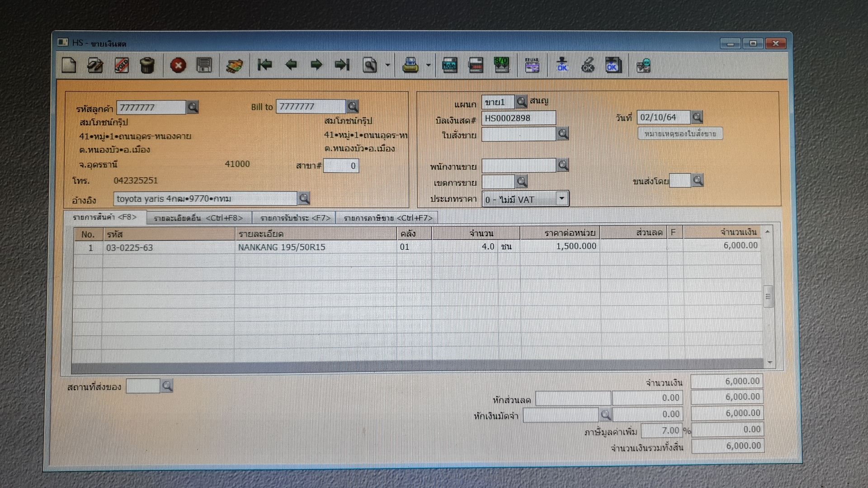868x488 pixels.
Task: Click the อ้างอิง reference text field
Action: (x=206, y=199)
